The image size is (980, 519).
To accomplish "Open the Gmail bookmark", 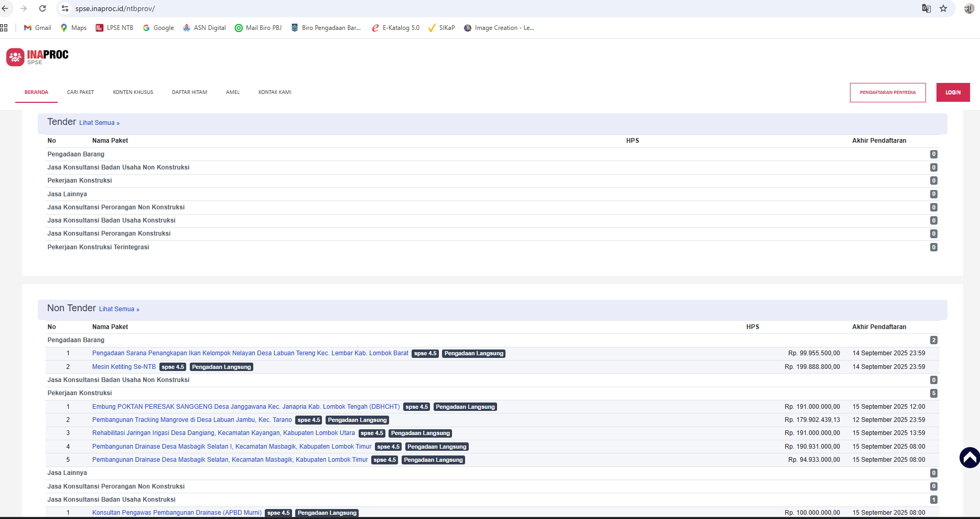I will 37,28.
